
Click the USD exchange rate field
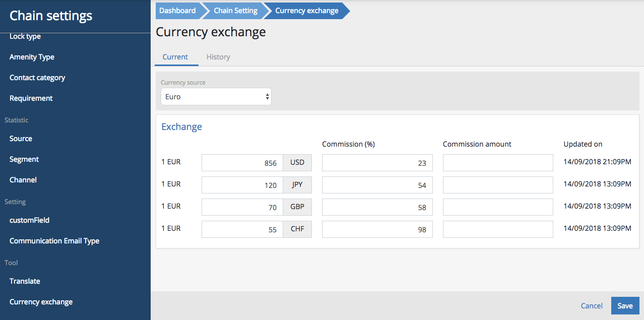coord(242,163)
